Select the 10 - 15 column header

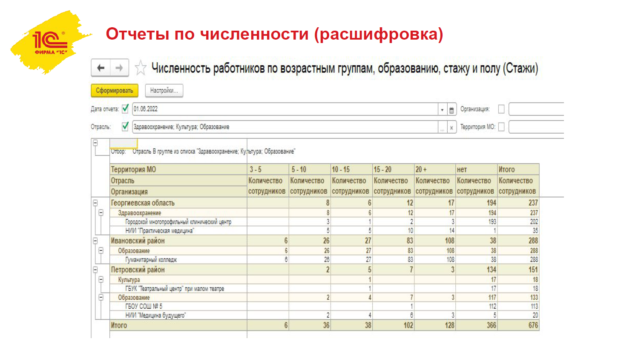pyautogui.click(x=351, y=170)
